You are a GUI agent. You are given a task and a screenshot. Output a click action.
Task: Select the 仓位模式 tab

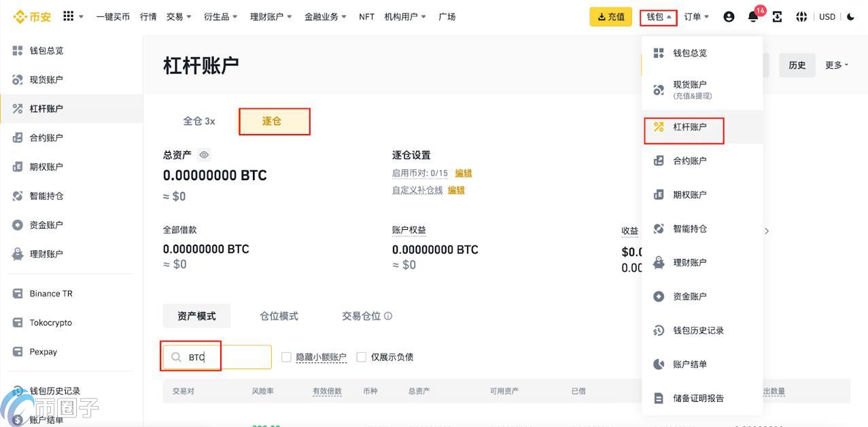pos(278,315)
